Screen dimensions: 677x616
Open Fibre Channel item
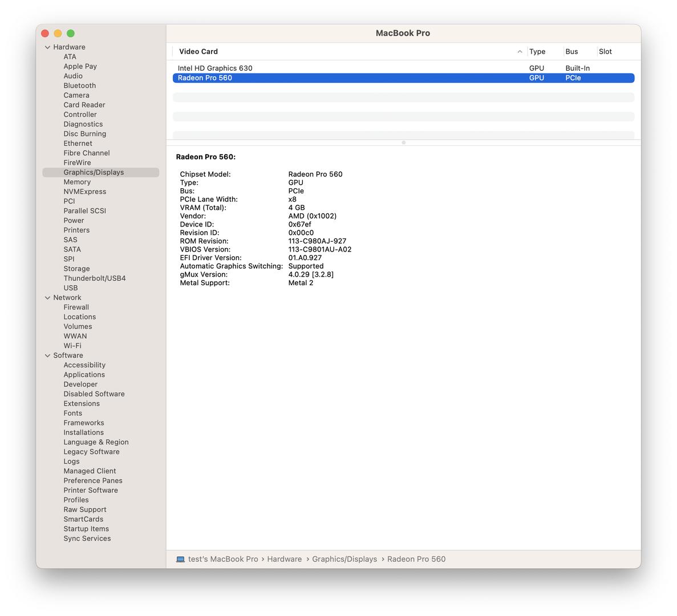point(86,153)
